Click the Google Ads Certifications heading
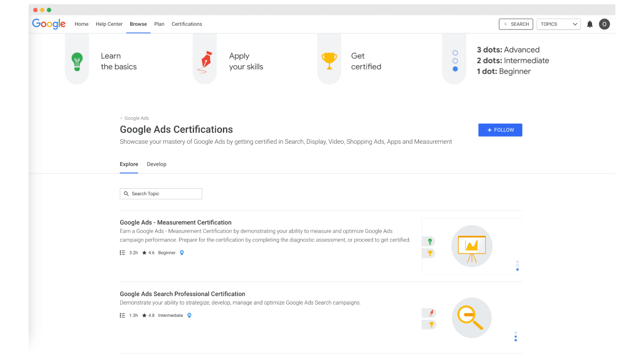 point(176,129)
